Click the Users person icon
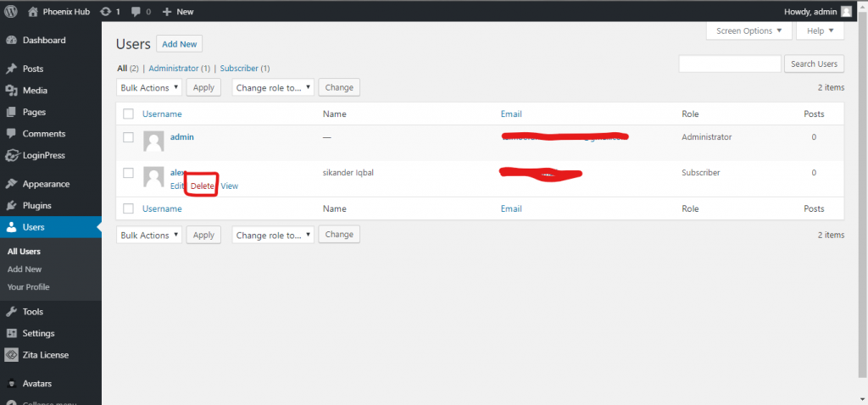 click(x=11, y=227)
